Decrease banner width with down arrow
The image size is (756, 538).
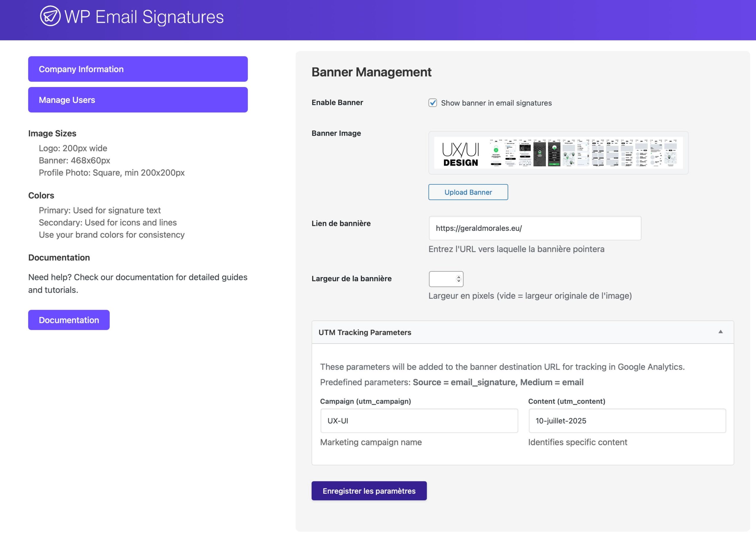[459, 281]
